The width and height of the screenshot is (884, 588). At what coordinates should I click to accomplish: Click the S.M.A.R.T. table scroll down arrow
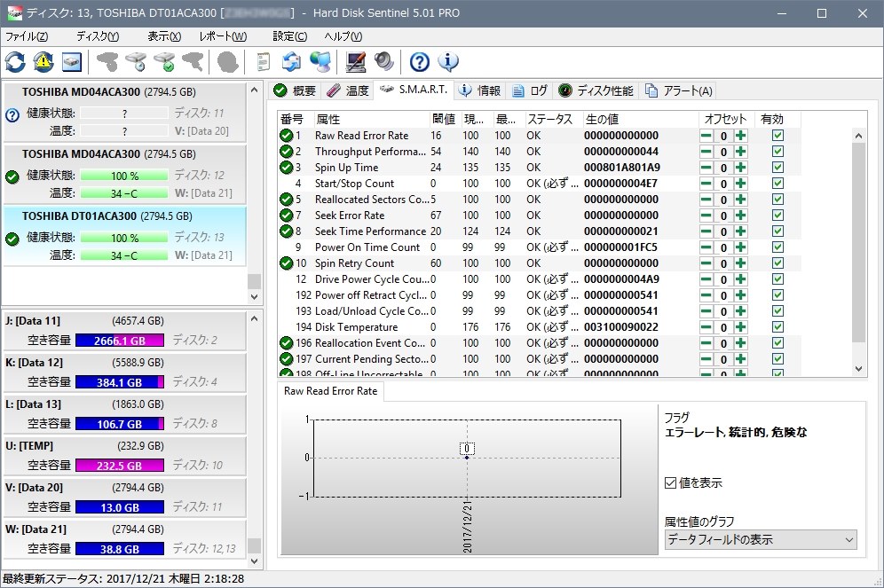pos(858,369)
